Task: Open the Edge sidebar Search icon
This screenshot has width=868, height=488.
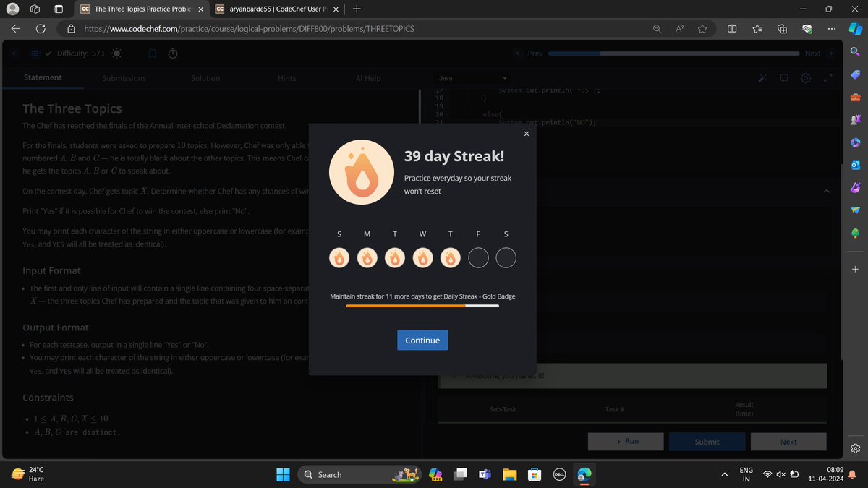Action: 855,51
